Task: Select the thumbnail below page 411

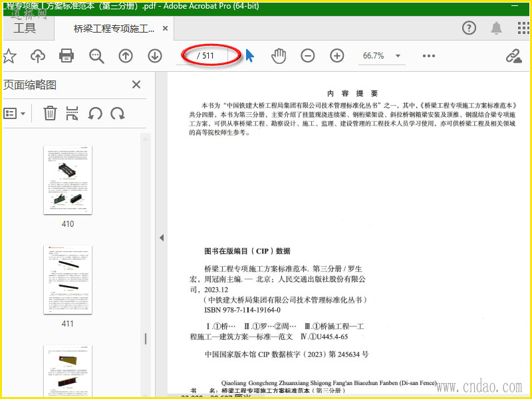Action: (68, 370)
